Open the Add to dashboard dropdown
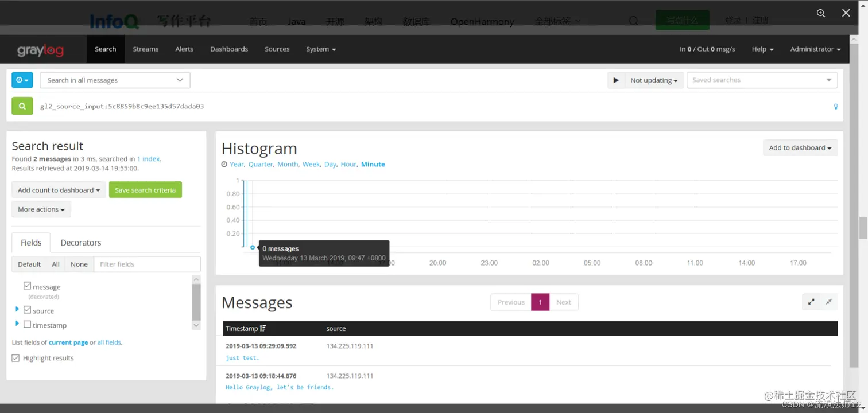The height and width of the screenshot is (413, 868). coord(800,147)
